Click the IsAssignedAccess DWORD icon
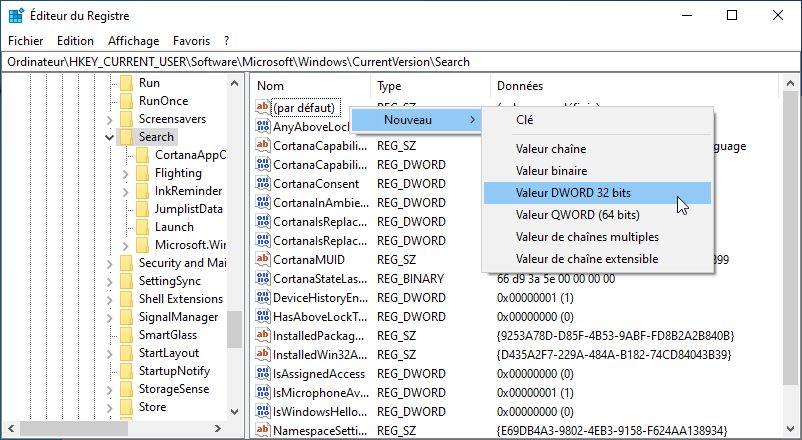 click(262, 373)
